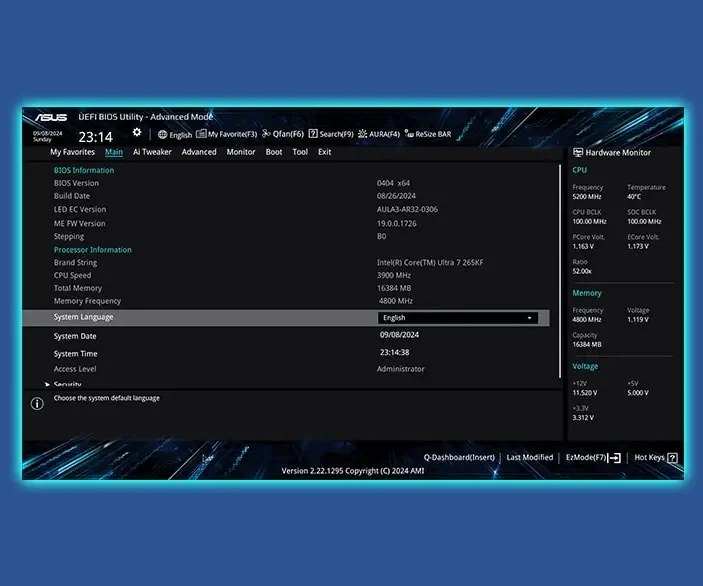Open Search(F9) tool
The image size is (703, 586).
pos(331,134)
